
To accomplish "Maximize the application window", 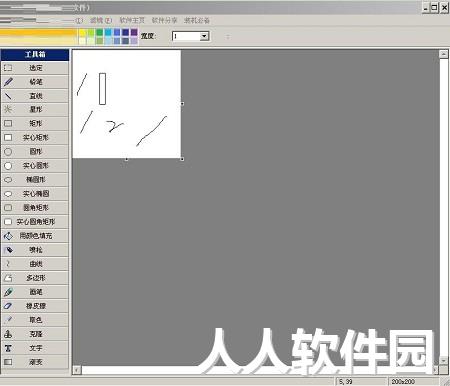I will tap(435, 7).
